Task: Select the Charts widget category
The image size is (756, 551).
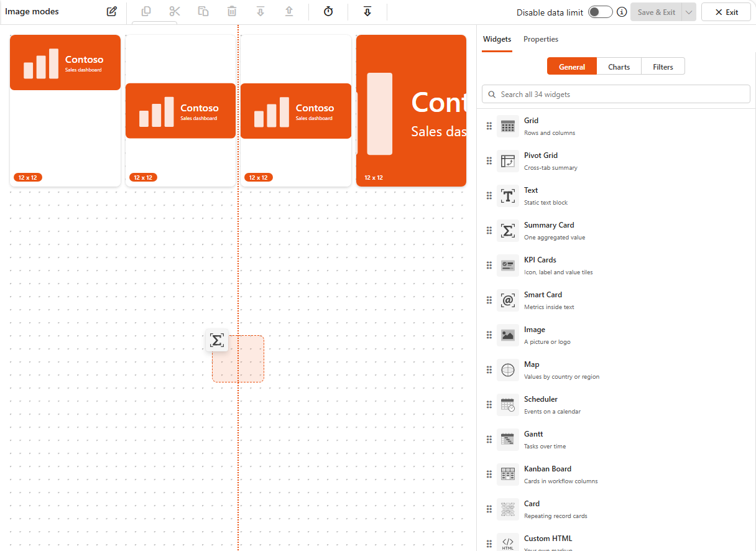Action: (619, 67)
